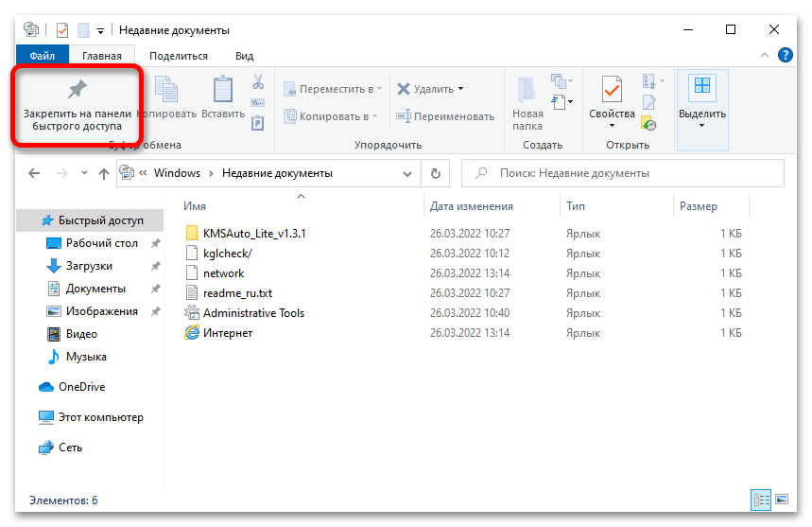Select the readme_ru.txt file
The image size is (812, 527).
[237, 293]
